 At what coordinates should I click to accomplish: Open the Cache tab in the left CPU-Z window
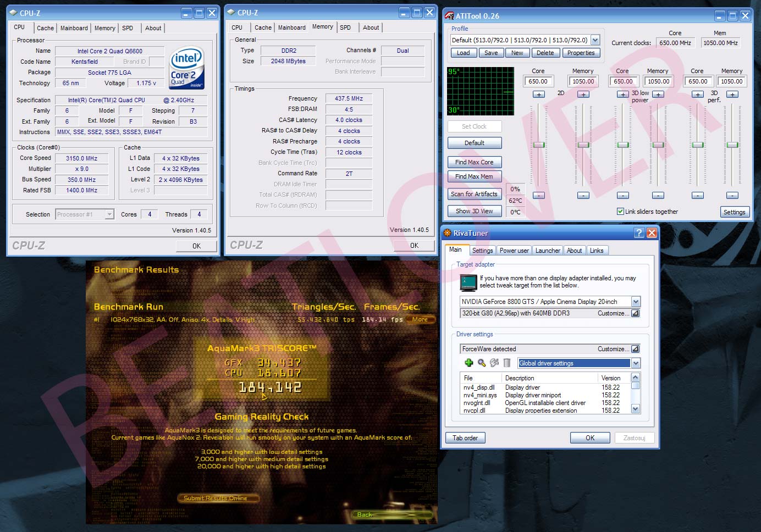point(45,28)
